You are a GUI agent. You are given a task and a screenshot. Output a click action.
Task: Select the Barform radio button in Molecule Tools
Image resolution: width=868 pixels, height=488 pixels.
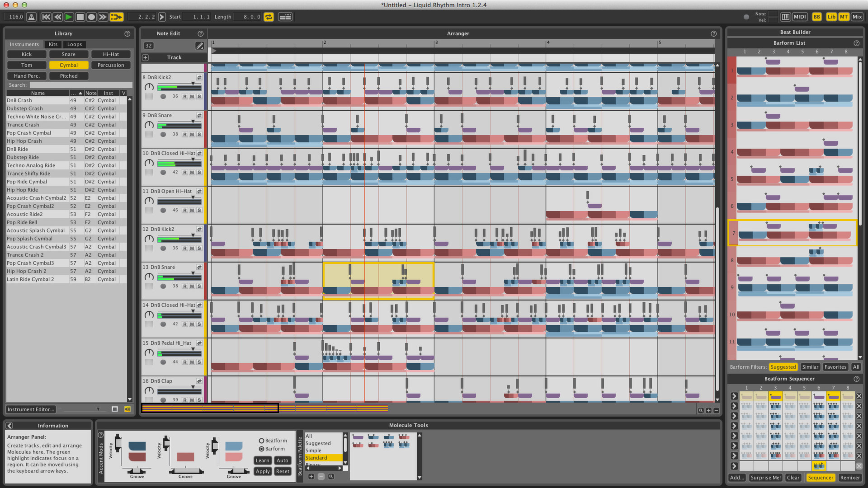tap(261, 449)
